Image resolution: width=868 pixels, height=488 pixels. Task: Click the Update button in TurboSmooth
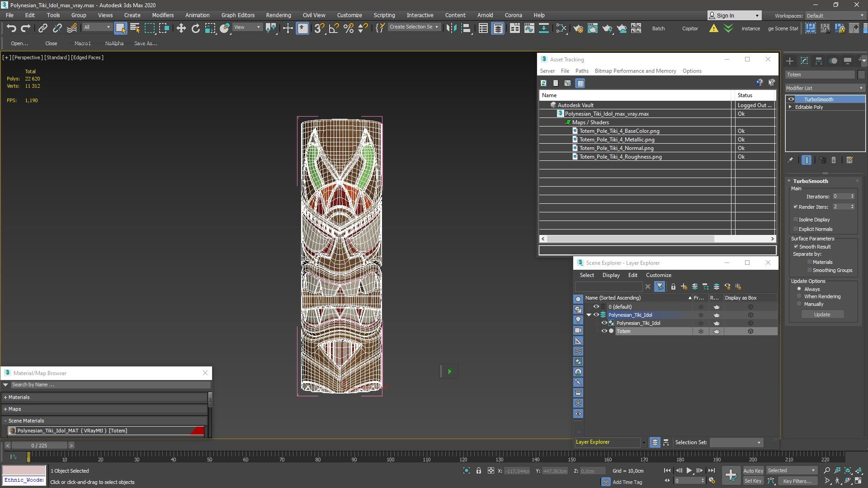(822, 314)
